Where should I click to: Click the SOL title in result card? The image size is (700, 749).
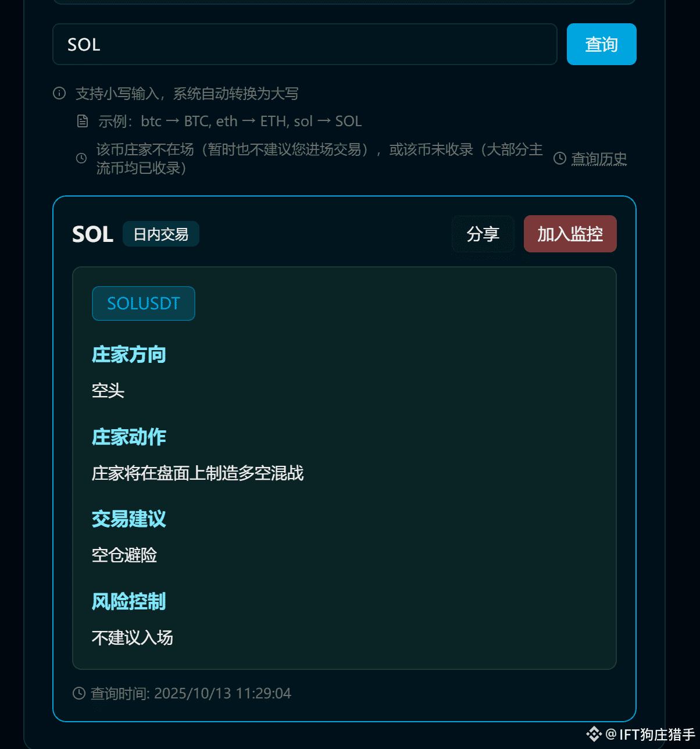[92, 234]
